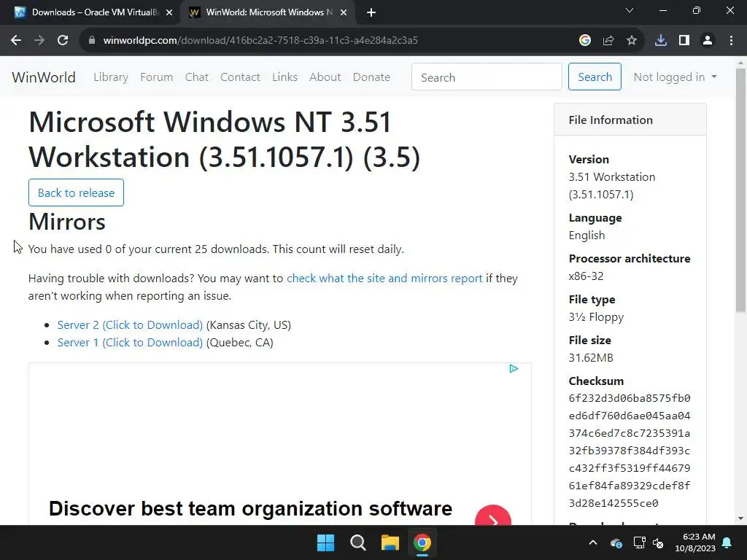The height and width of the screenshot is (560, 747).
Task: Open Chrome downloads icon
Action: pyautogui.click(x=661, y=41)
